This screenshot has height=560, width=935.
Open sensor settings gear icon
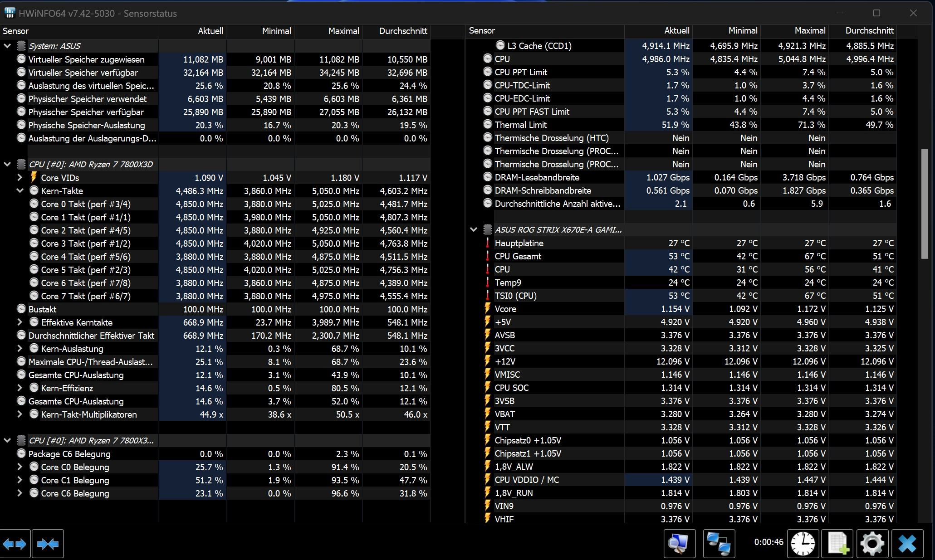872,544
